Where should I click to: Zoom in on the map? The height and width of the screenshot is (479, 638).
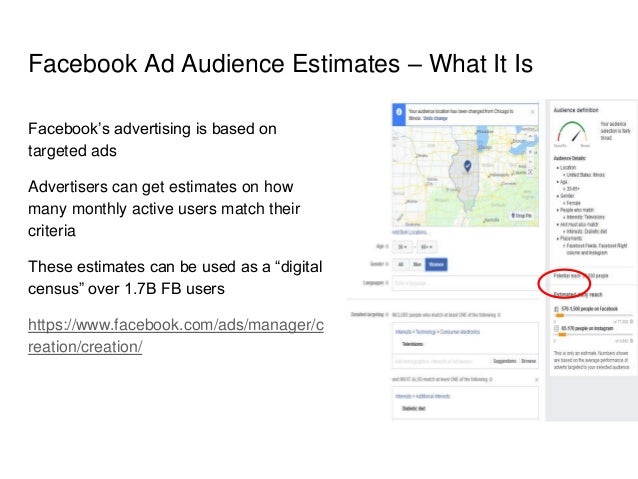(530, 152)
